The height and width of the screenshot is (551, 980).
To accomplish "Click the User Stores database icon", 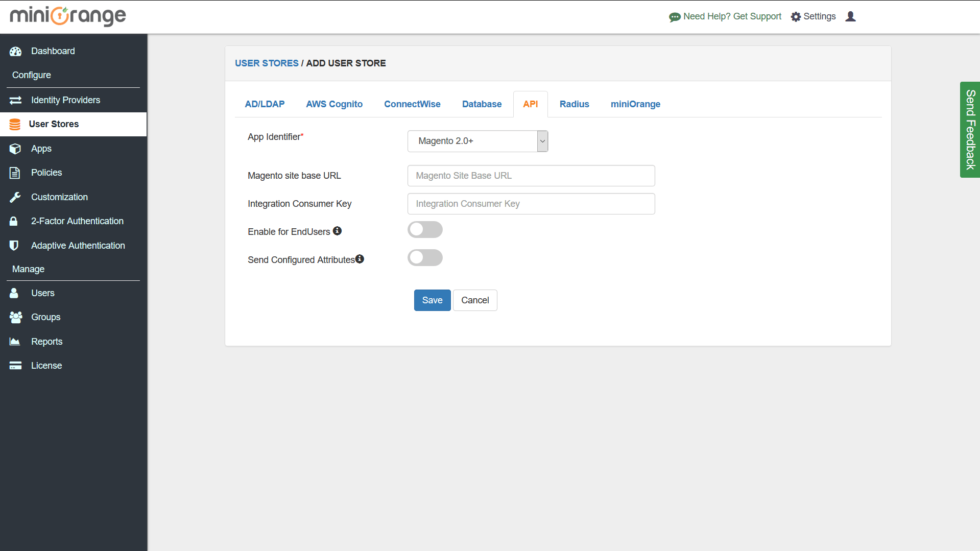I will pos(15,124).
